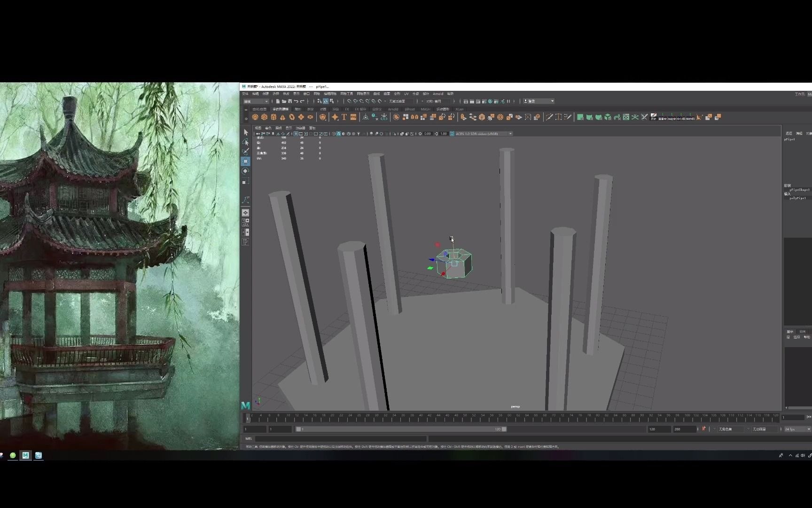This screenshot has height=508, width=812.
Task: Open the menu set dropdown
Action: (x=256, y=101)
